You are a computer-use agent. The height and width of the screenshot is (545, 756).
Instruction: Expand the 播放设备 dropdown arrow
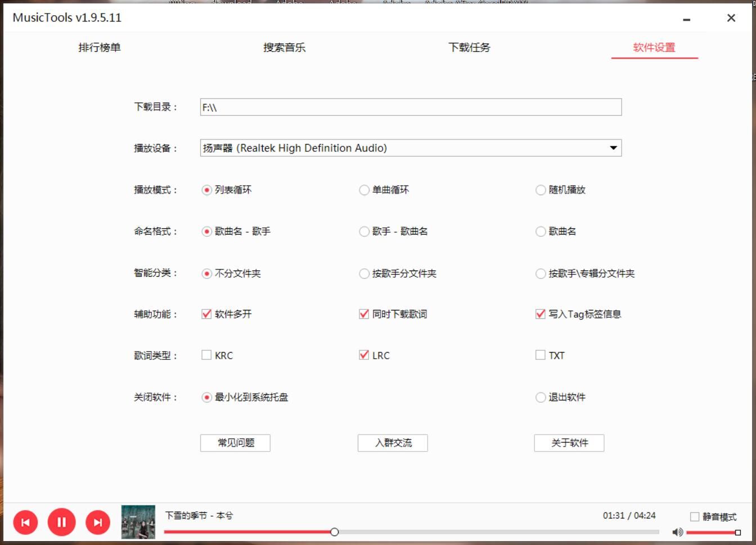pos(613,148)
